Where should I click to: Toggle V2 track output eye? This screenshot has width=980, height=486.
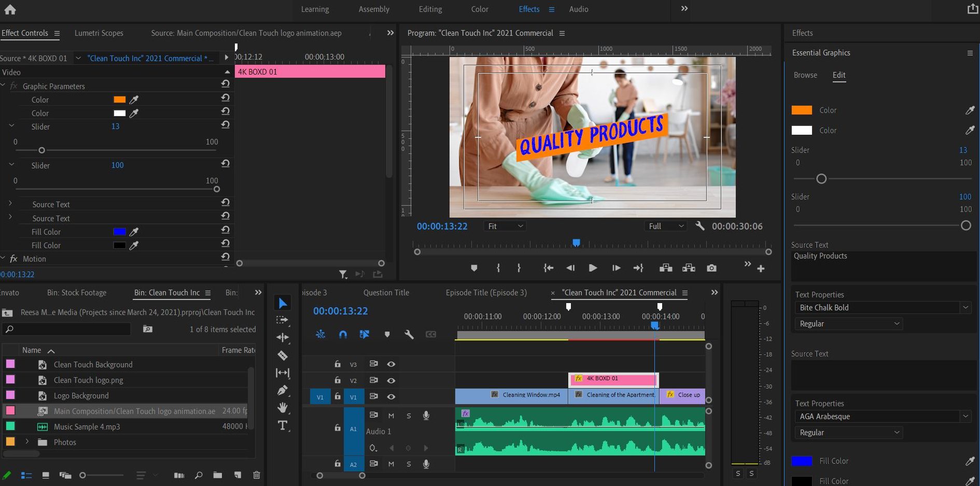click(x=391, y=380)
